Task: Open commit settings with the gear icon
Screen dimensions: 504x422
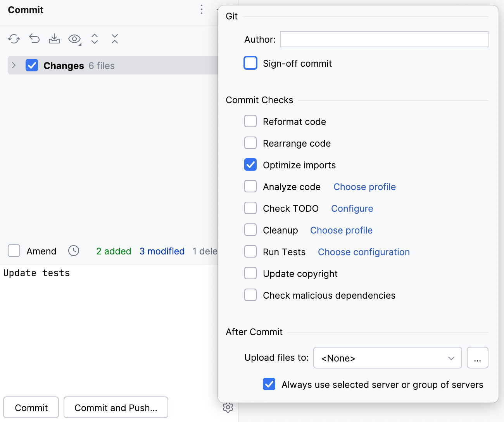Action: (228, 407)
